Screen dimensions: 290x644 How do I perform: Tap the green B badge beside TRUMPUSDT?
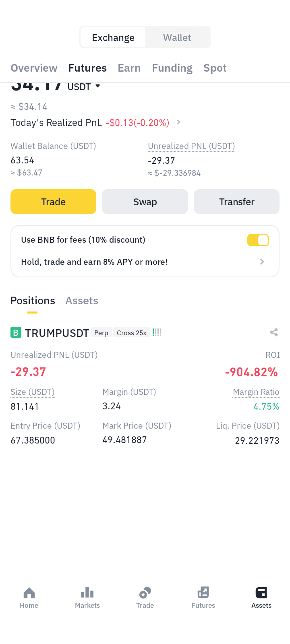(x=16, y=332)
